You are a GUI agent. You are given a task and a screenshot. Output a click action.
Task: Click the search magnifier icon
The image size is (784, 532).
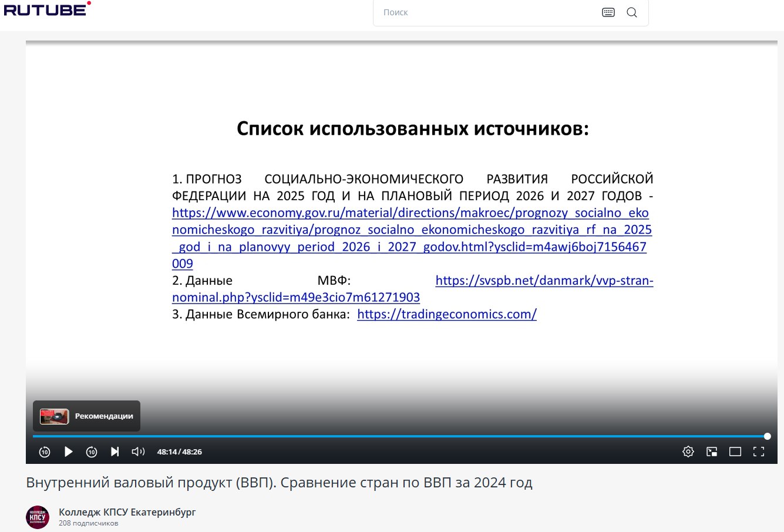[x=632, y=12]
